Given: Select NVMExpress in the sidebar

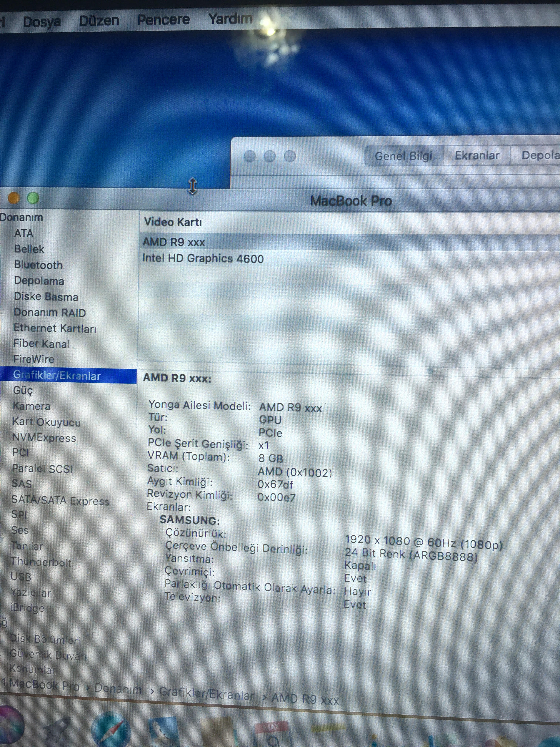Looking at the screenshot, I should tap(44, 438).
